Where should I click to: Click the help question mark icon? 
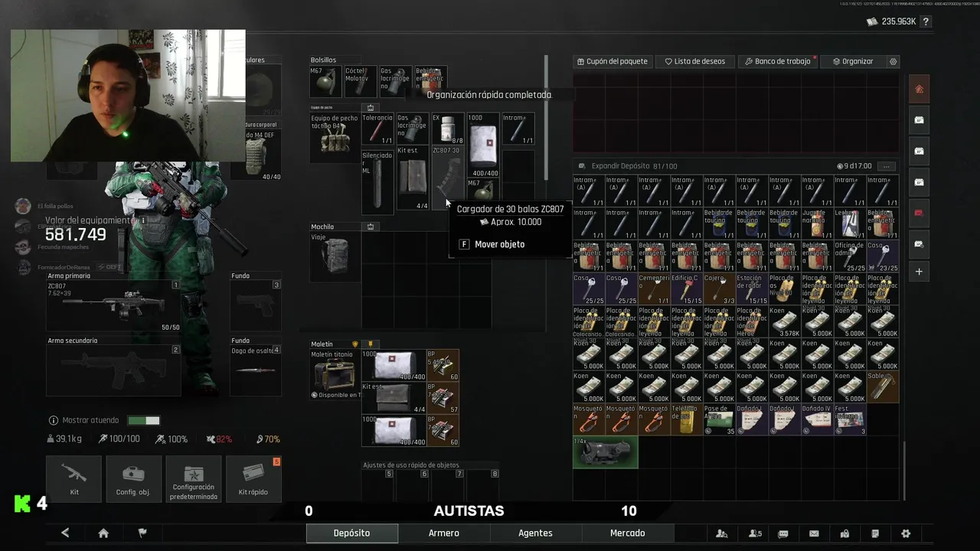(x=926, y=21)
